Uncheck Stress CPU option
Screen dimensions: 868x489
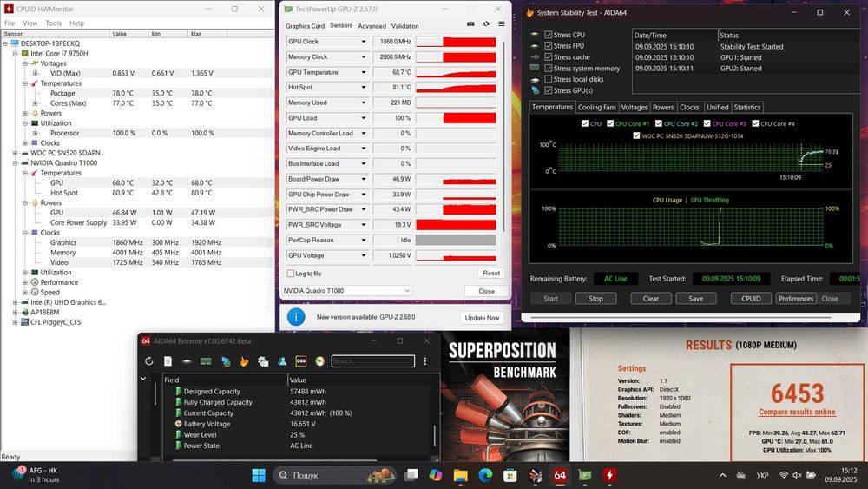coord(548,35)
